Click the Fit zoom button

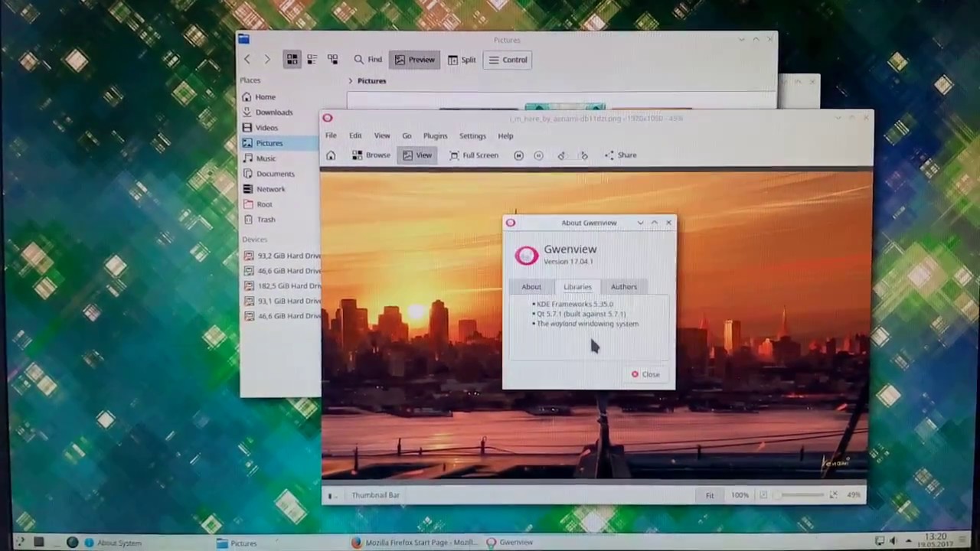710,495
